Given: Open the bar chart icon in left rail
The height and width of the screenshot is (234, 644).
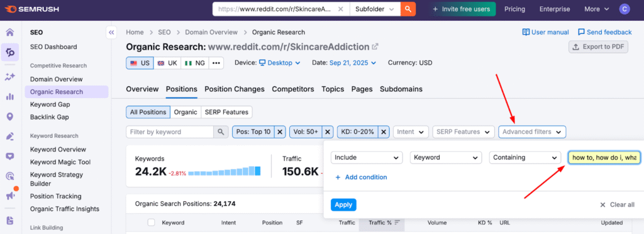Looking at the screenshot, I should [x=10, y=97].
